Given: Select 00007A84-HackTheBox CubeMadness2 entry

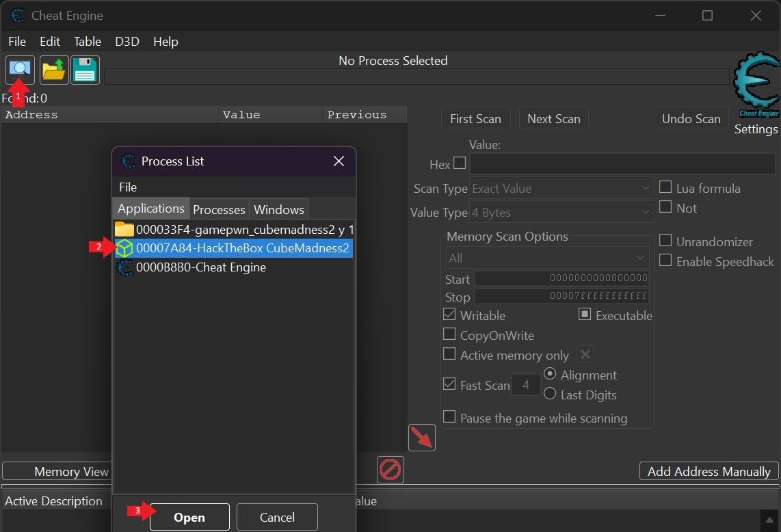Looking at the screenshot, I should [234, 248].
